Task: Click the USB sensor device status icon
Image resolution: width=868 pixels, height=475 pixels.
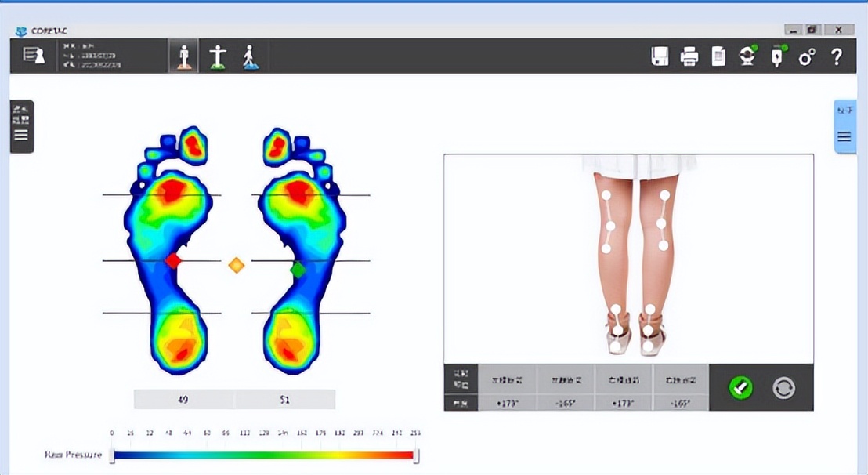Action: (x=778, y=56)
